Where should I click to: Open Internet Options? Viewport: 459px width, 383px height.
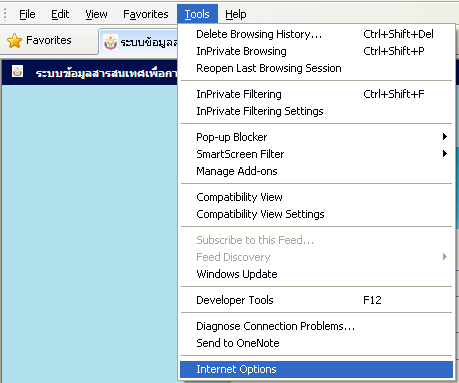[316, 369]
